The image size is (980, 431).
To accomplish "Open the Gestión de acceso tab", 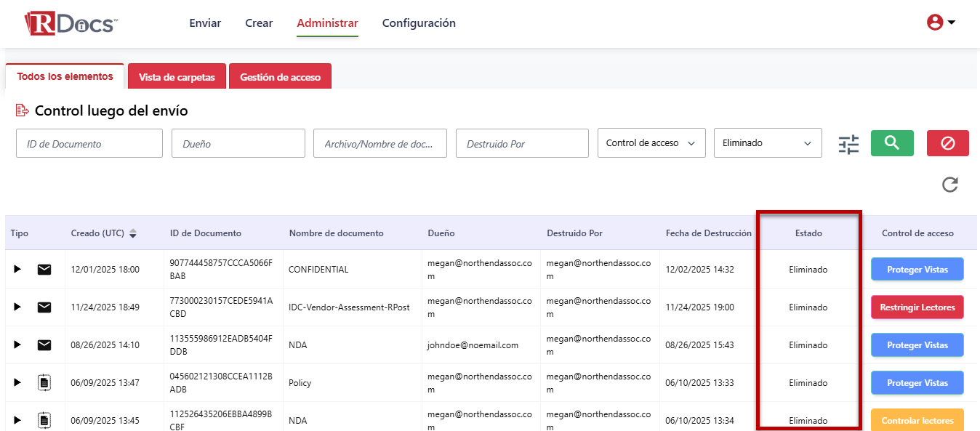I will (280, 77).
